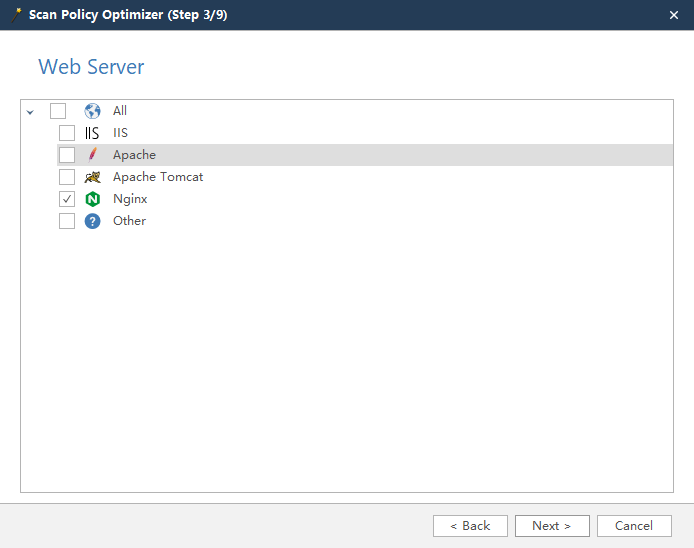Cancel the Scan Policy Optimizer
694x548 pixels.
(634, 526)
